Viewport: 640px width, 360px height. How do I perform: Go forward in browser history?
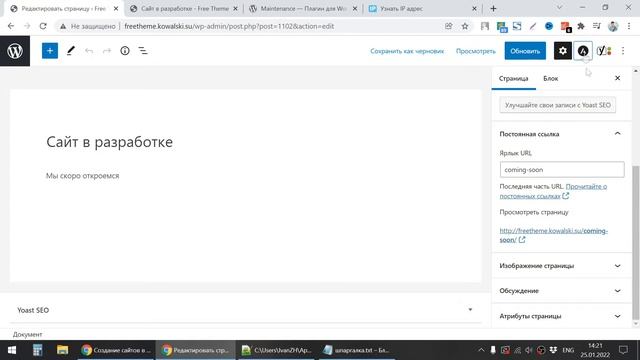[27, 26]
